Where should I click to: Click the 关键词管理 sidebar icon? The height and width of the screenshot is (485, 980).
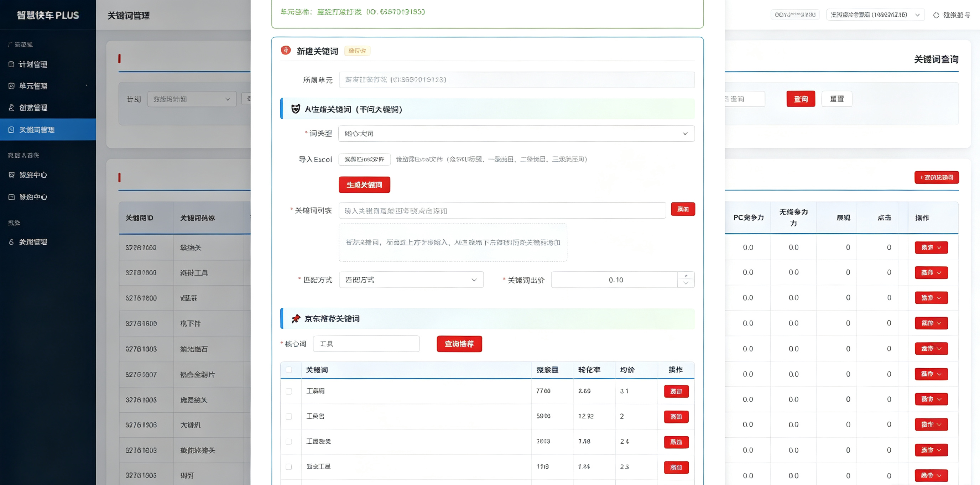click(x=11, y=130)
